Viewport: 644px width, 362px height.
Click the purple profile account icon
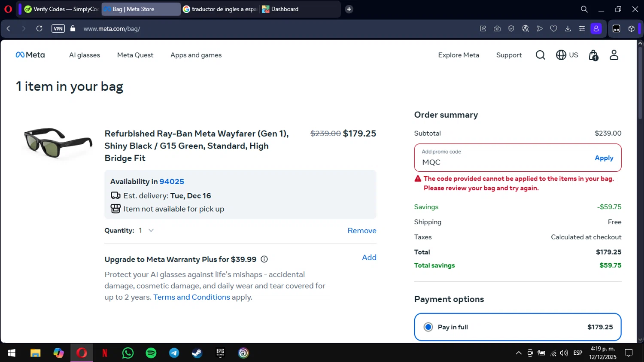click(x=596, y=29)
